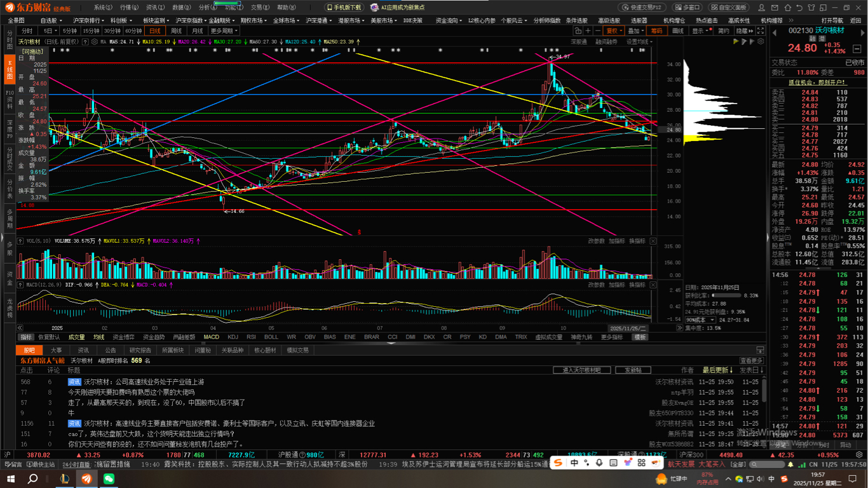Switch chart to 日线 daily period
868x488 pixels.
(156, 30)
